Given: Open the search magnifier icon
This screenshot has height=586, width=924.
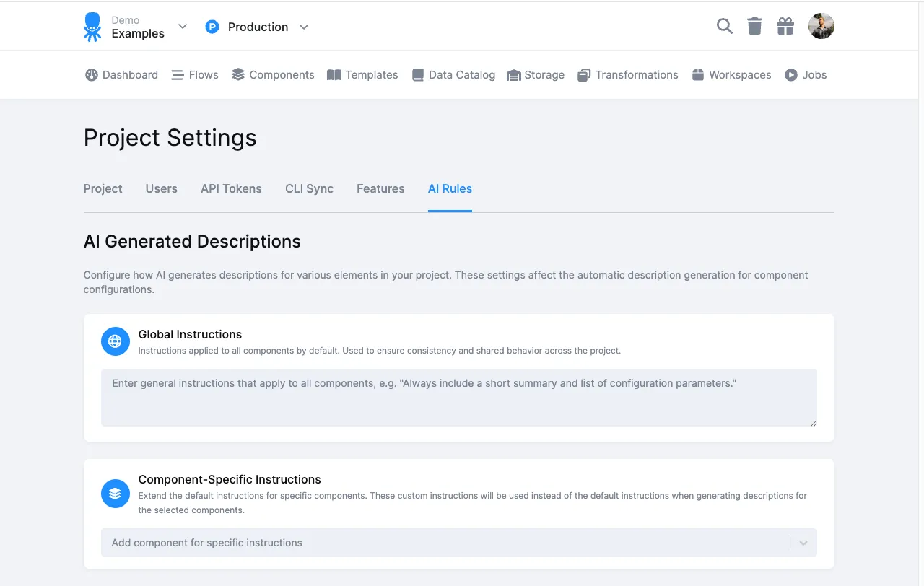Looking at the screenshot, I should point(724,27).
